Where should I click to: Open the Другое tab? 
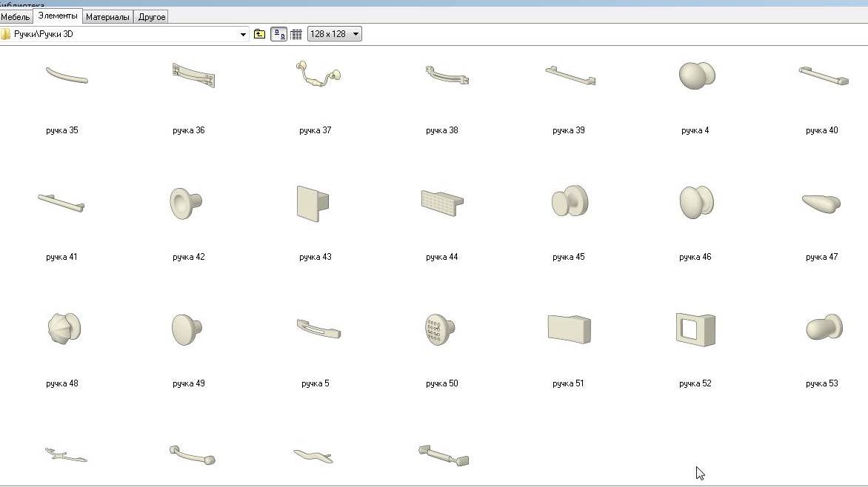click(152, 16)
